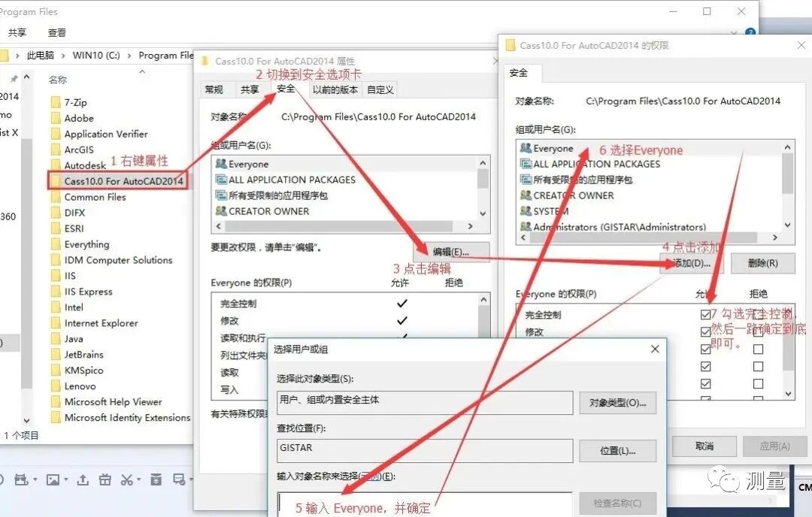Image resolution: width=812 pixels, height=517 pixels.
Task: Click the chat comment icon in bottom toolbar
Action: pos(179,479)
